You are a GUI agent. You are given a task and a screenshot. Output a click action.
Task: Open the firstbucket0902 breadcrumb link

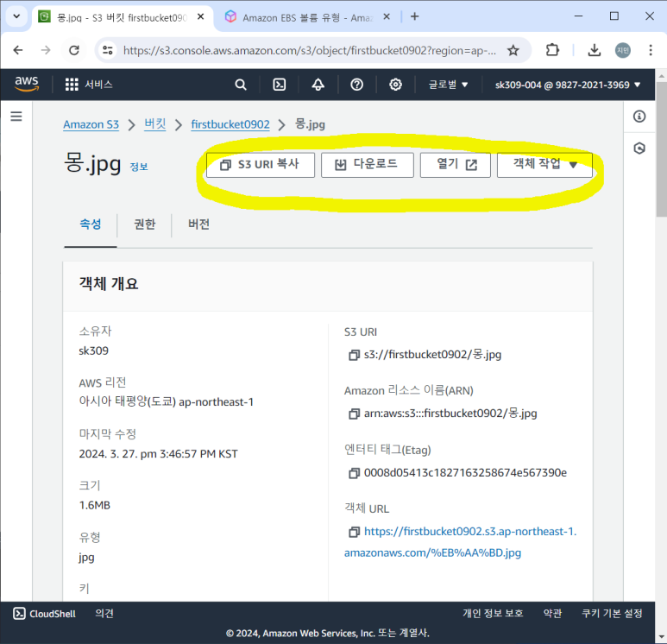pos(230,124)
